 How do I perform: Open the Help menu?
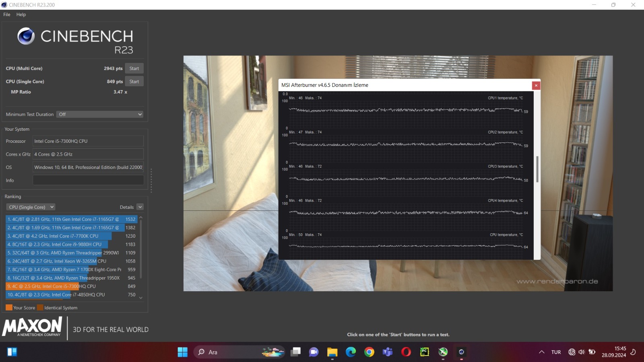(21, 14)
